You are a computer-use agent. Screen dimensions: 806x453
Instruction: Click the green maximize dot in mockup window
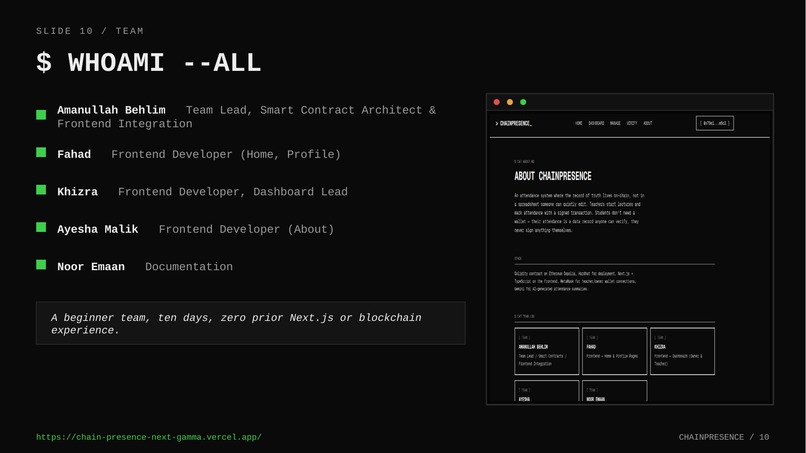point(523,102)
